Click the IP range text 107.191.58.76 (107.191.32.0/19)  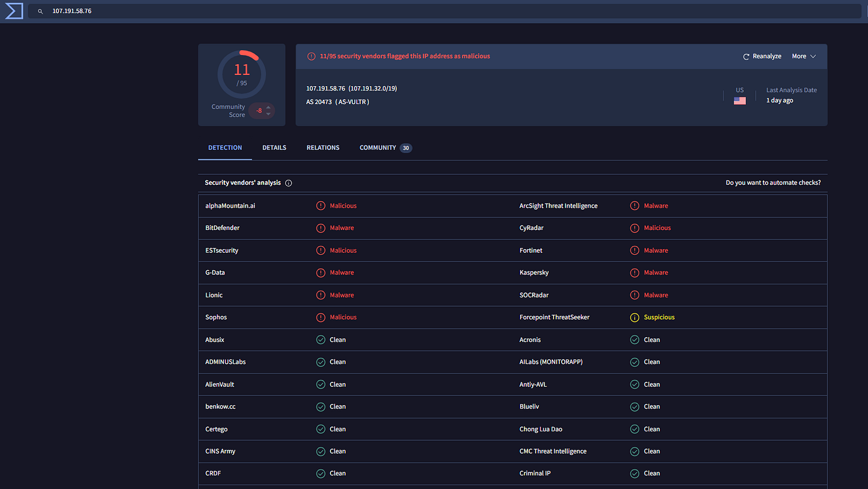[352, 89]
